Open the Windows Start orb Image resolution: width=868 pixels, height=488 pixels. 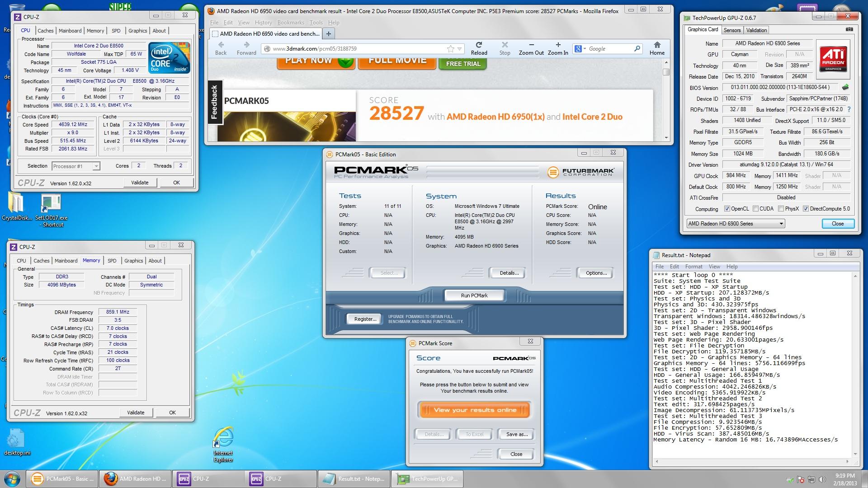pos(12,479)
